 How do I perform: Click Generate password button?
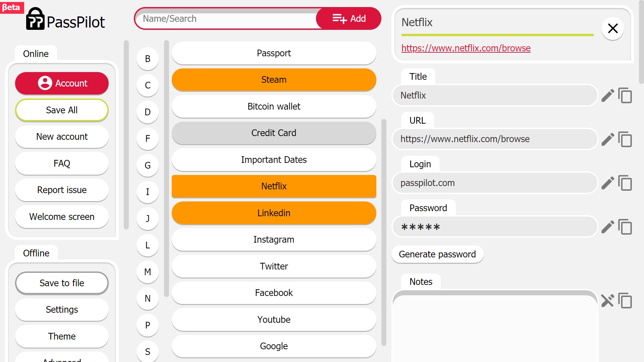coord(437,254)
